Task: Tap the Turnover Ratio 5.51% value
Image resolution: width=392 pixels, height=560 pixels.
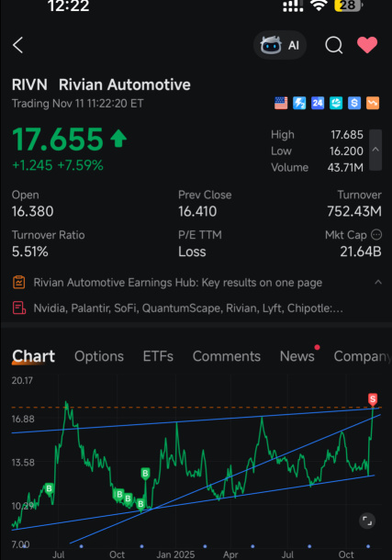Action: (x=30, y=252)
